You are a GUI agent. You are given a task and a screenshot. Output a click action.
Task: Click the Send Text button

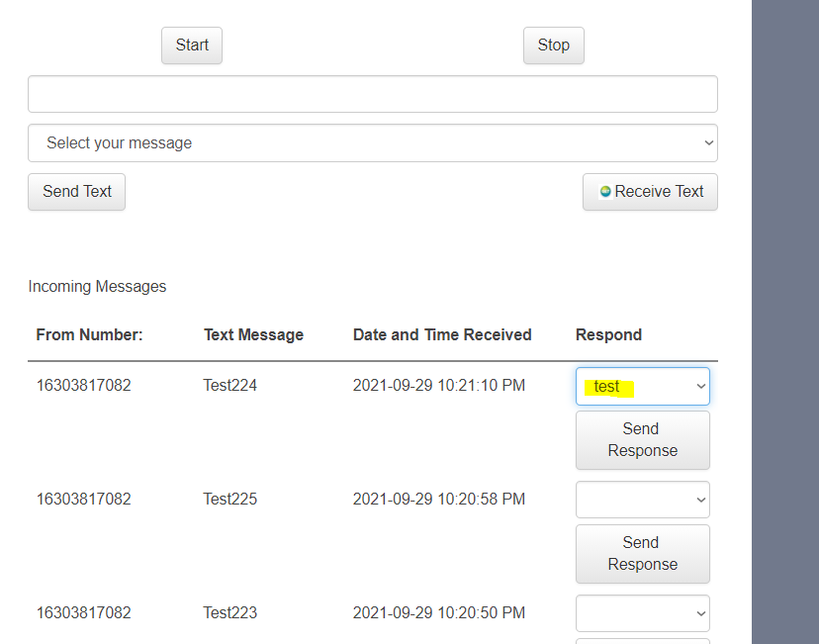(77, 192)
